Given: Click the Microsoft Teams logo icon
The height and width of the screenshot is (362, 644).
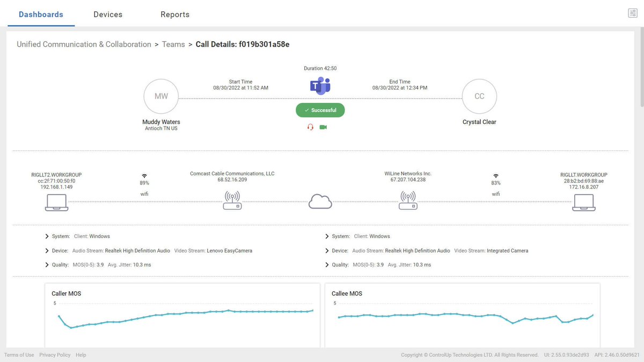Looking at the screenshot, I should click(320, 86).
